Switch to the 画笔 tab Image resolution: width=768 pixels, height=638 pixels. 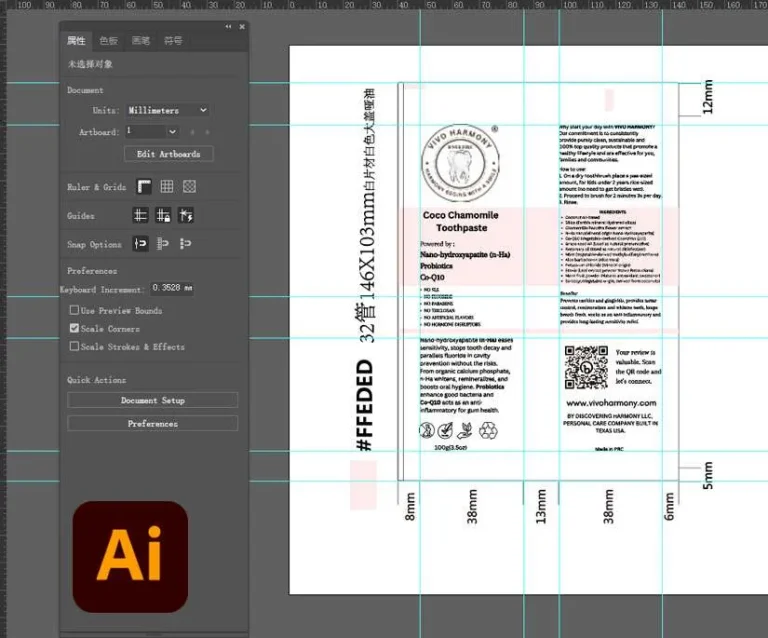141,41
